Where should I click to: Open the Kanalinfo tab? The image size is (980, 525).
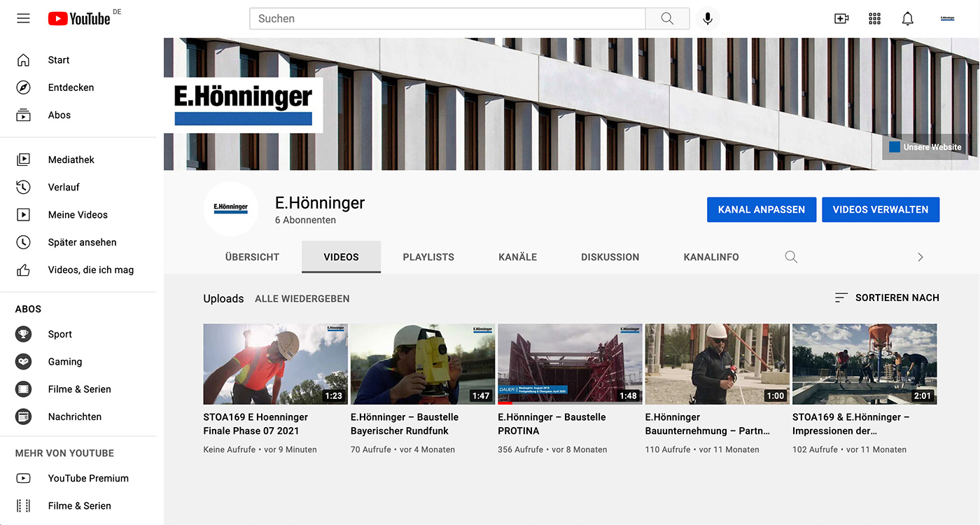[x=711, y=257]
